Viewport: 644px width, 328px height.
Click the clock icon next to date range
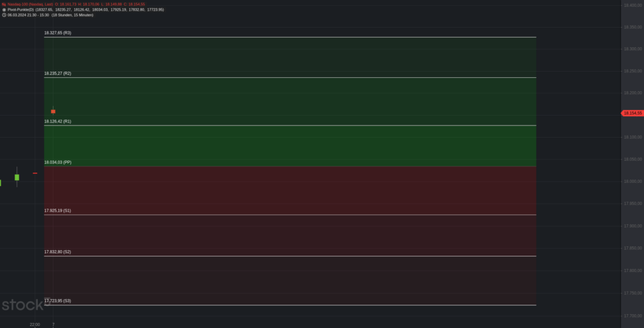click(x=4, y=15)
